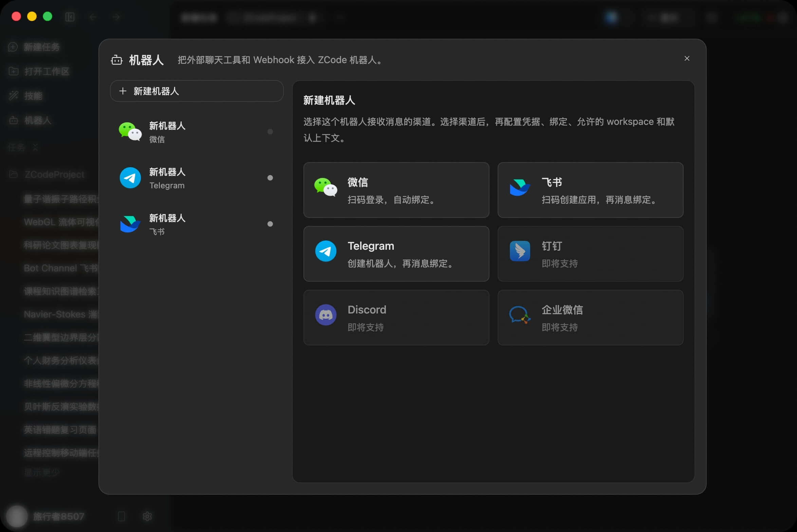
Task: Open the 贝叶斯反演实验数 task
Action: [61, 406]
